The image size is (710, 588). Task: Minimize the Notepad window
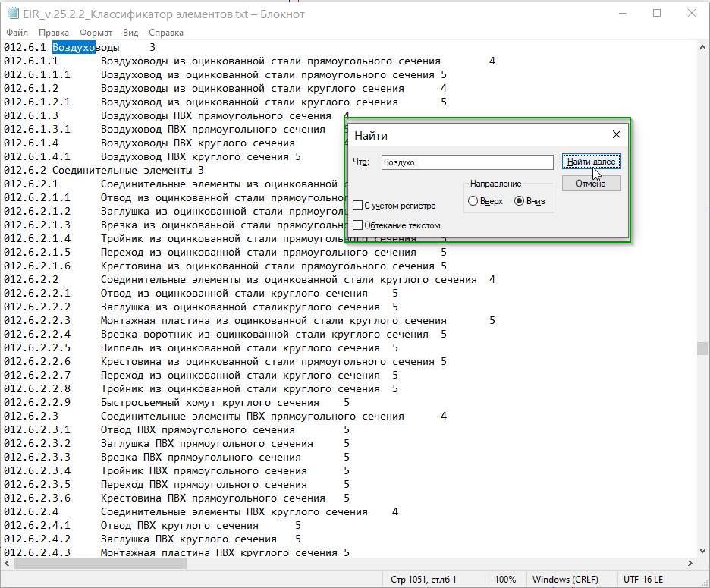623,14
